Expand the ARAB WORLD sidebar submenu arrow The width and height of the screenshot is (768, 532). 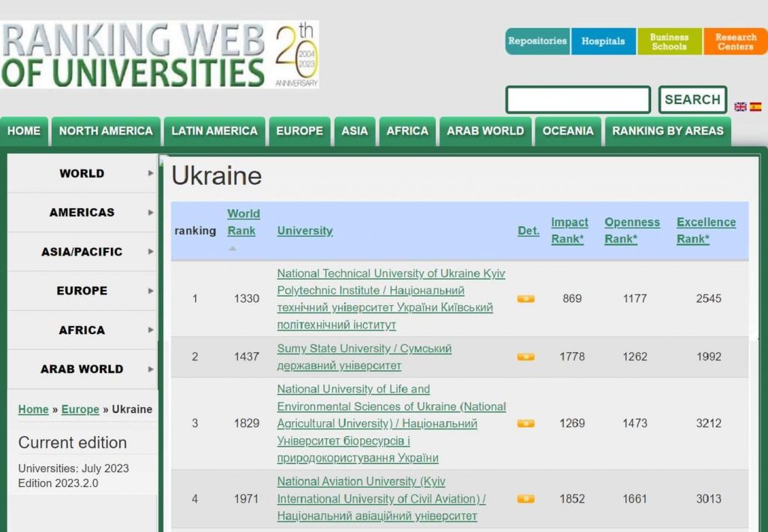pos(151,369)
